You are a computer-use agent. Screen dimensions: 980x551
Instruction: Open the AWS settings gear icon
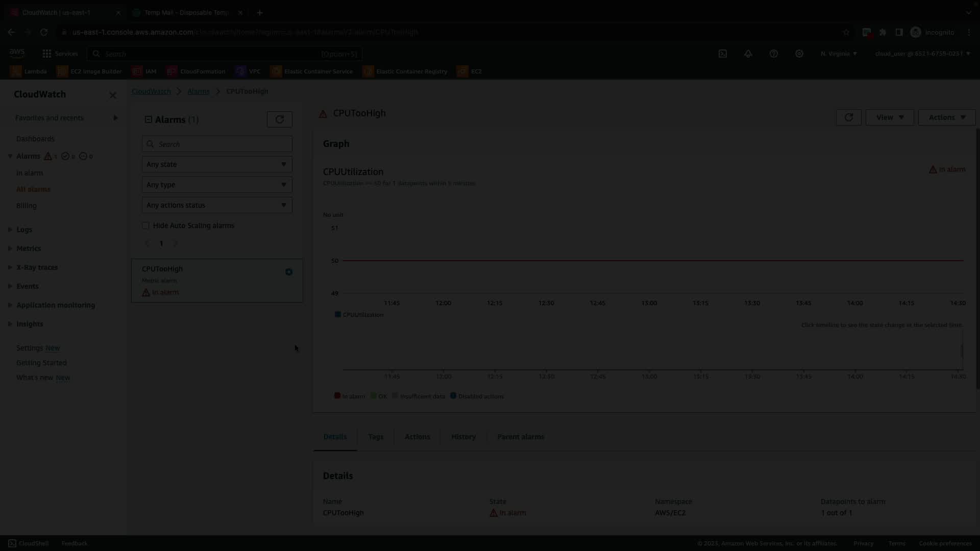pyautogui.click(x=799, y=54)
